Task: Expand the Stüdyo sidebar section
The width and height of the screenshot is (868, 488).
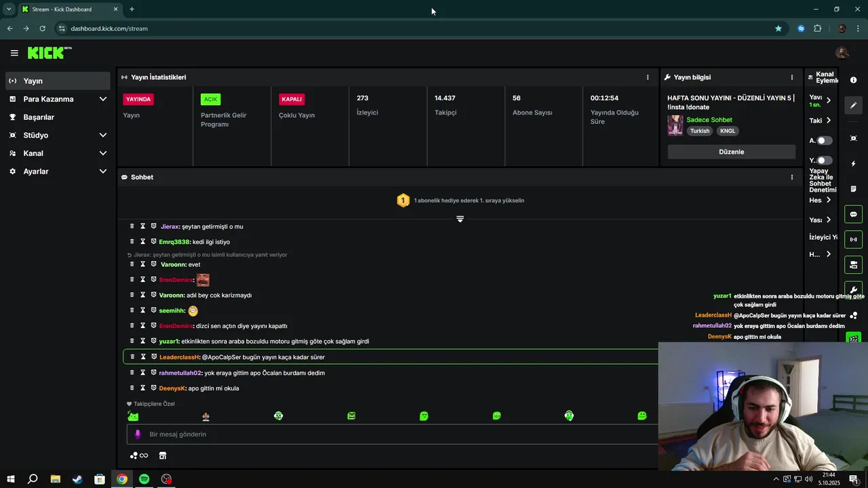Action: (x=103, y=136)
